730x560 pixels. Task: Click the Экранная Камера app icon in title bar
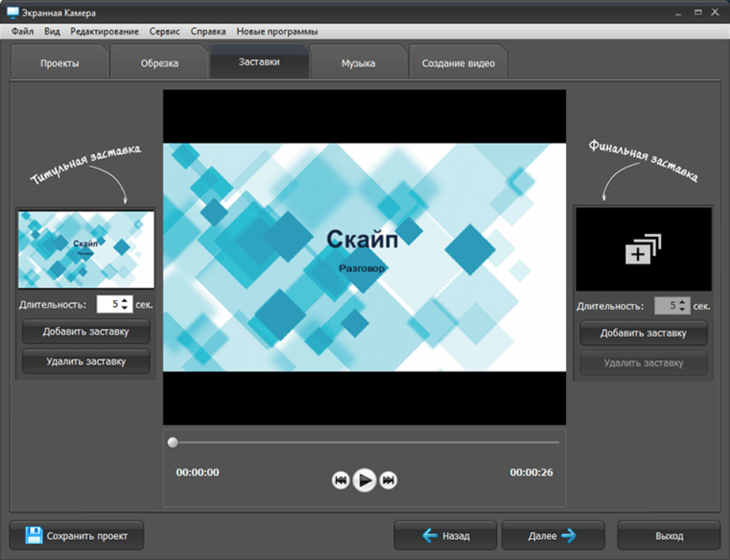12,13
